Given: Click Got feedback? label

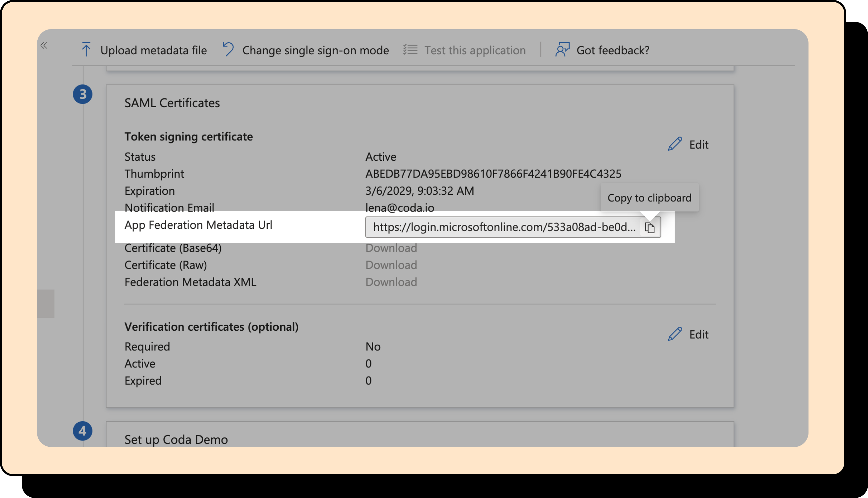Looking at the screenshot, I should tap(612, 50).
